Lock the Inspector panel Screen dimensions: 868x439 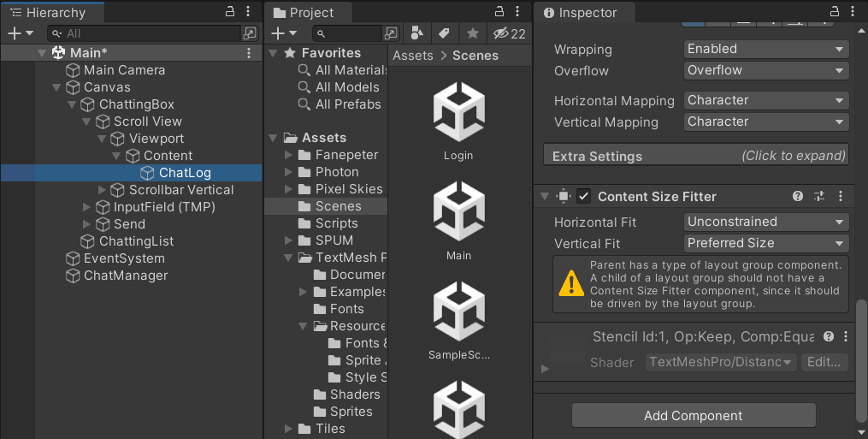point(835,12)
